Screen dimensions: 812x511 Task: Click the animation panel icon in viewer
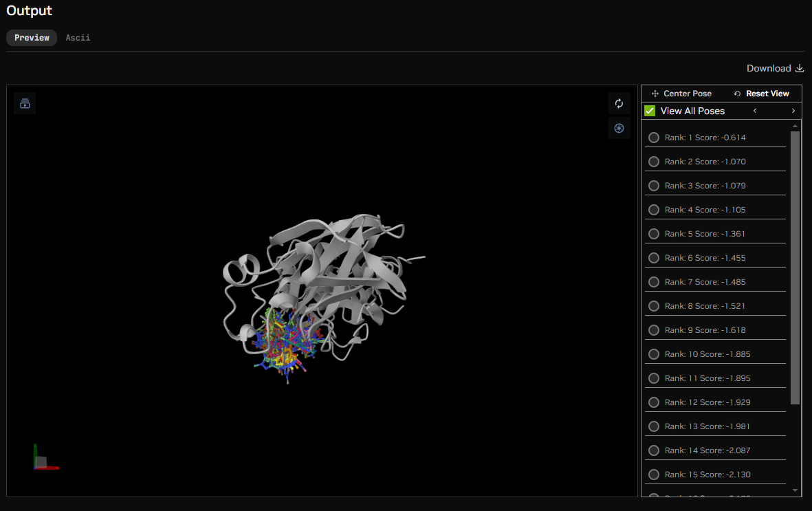[25, 103]
